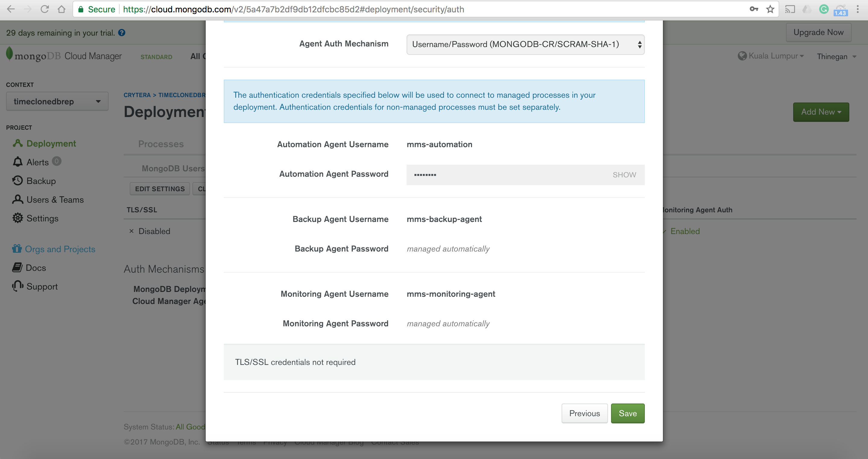Screen dimensions: 868x459
Task: Click the Users & Teams person icon
Action: tap(17, 200)
